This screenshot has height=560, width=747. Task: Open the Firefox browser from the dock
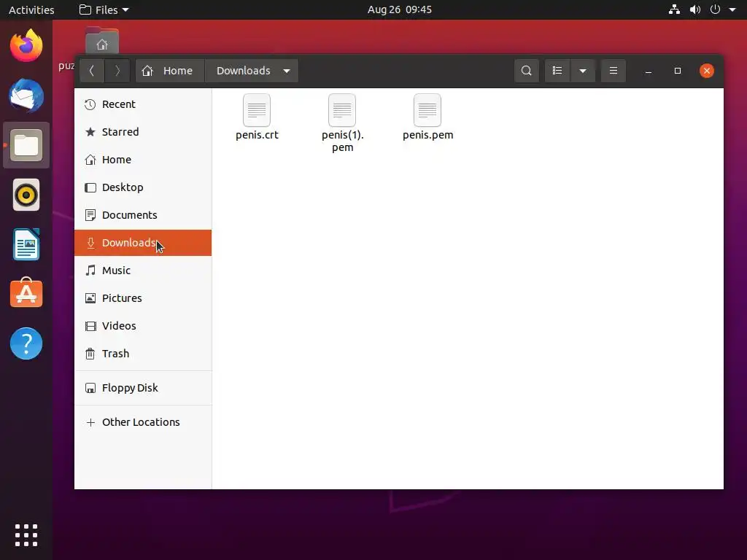(26, 46)
